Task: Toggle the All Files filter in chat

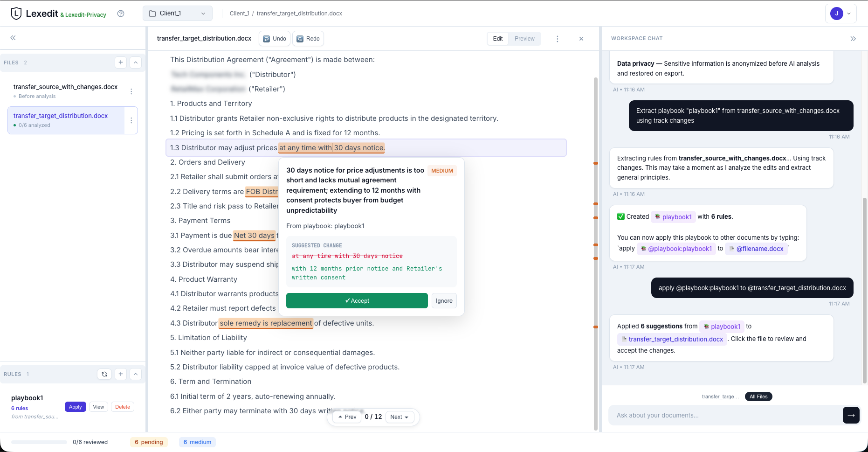Action: coord(758,396)
